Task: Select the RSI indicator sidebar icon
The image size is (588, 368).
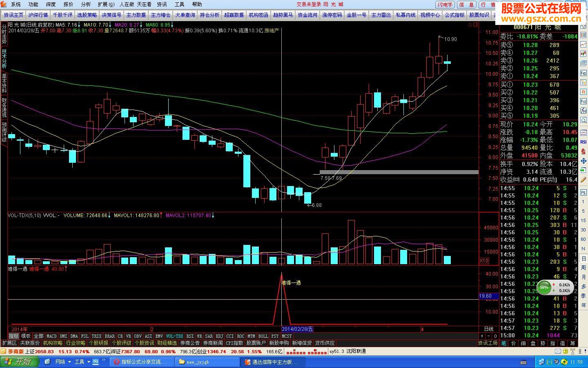Action: tap(584, 142)
